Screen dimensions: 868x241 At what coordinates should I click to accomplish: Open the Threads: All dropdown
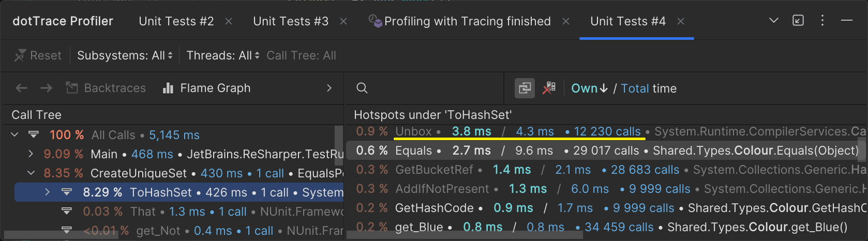[x=222, y=55]
